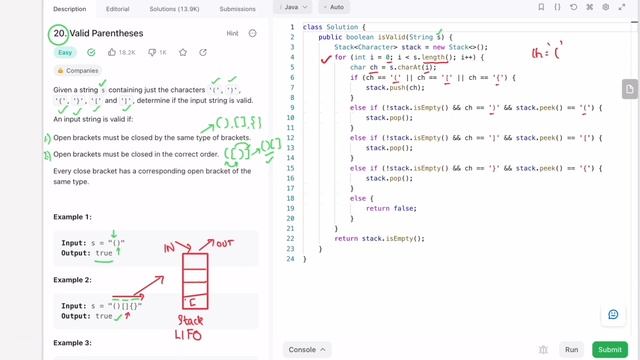The height and width of the screenshot is (360, 640).
Task: Open the Auto mode dropdown
Action: tap(333, 7)
